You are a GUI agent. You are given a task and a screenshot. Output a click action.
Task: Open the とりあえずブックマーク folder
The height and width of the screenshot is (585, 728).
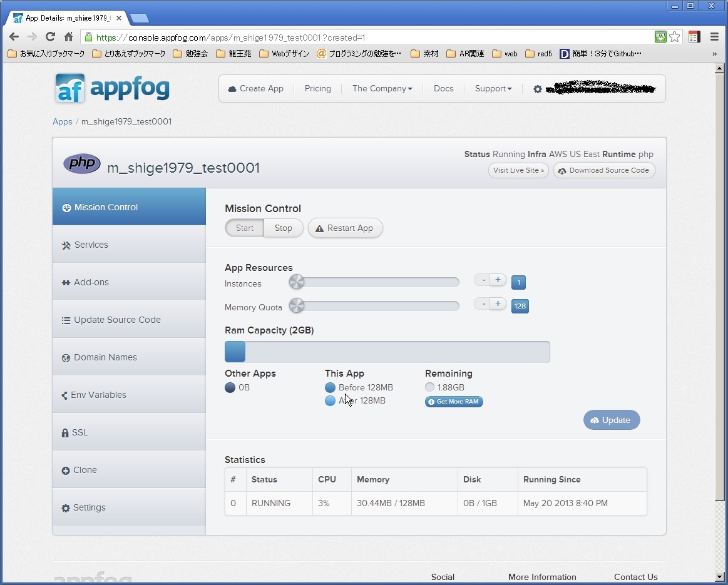coord(128,54)
